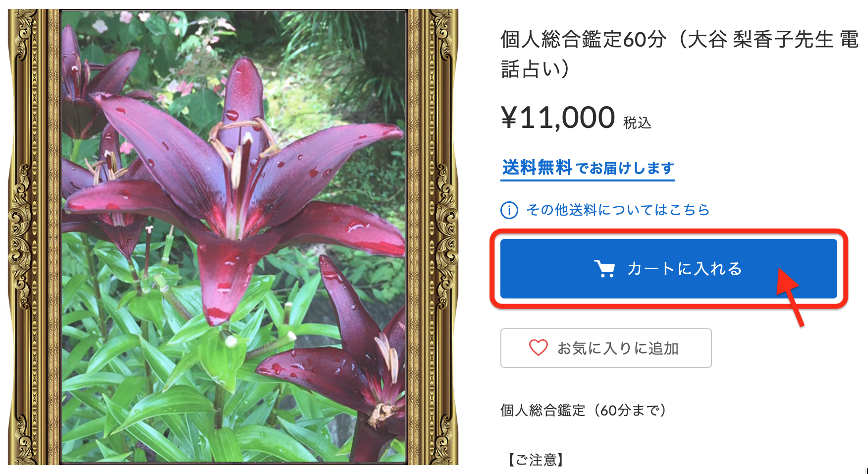
Task: Click the product title 個人総合鑑定60分
Action: pyautogui.click(x=583, y=40)
